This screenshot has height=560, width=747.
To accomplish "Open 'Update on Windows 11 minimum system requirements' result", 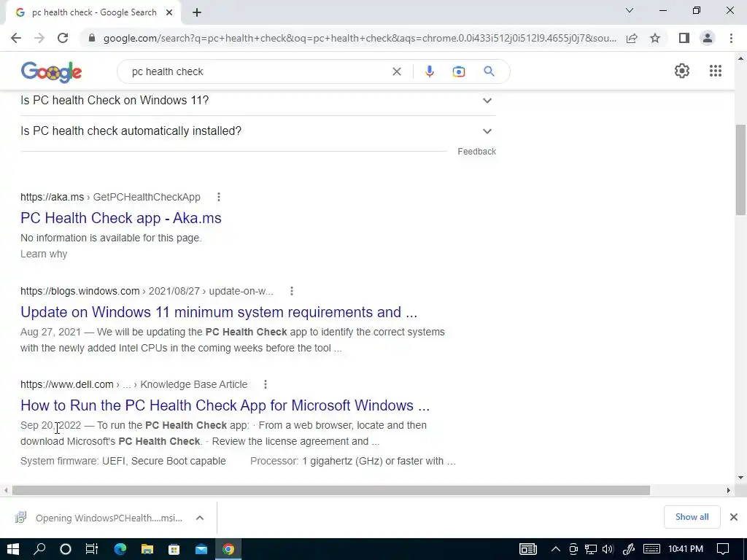I will coord(219,312).
